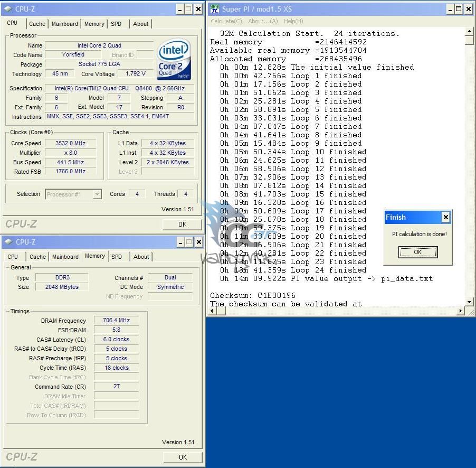Click Super PI vertical scrollbar up arrow

[x=469, y=31]
